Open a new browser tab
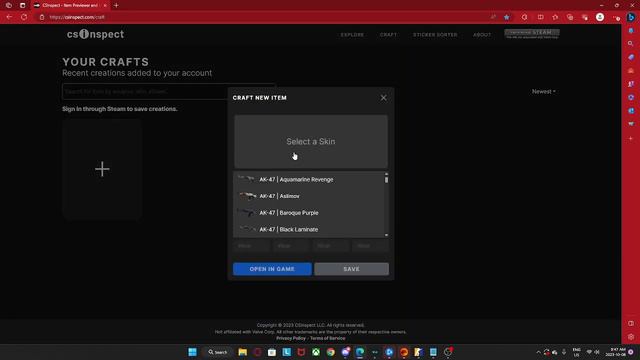Screen dimensions: 640x360 [x=116, y=5]
